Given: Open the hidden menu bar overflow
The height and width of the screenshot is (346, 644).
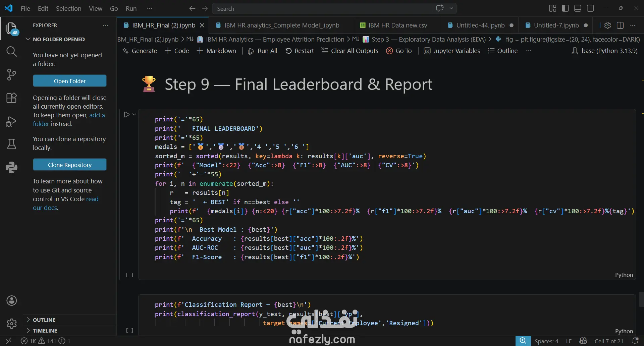Looking at the screenshot, I should click(x=150, y=8).
